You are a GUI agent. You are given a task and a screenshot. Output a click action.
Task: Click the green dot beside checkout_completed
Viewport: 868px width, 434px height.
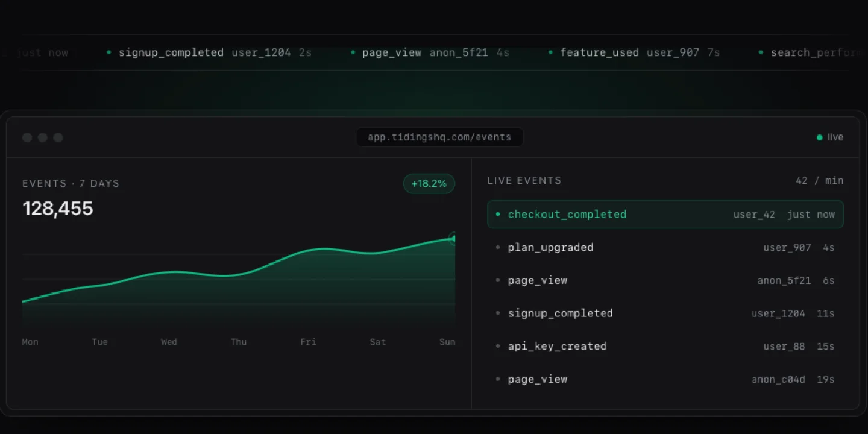coord(498,214)
